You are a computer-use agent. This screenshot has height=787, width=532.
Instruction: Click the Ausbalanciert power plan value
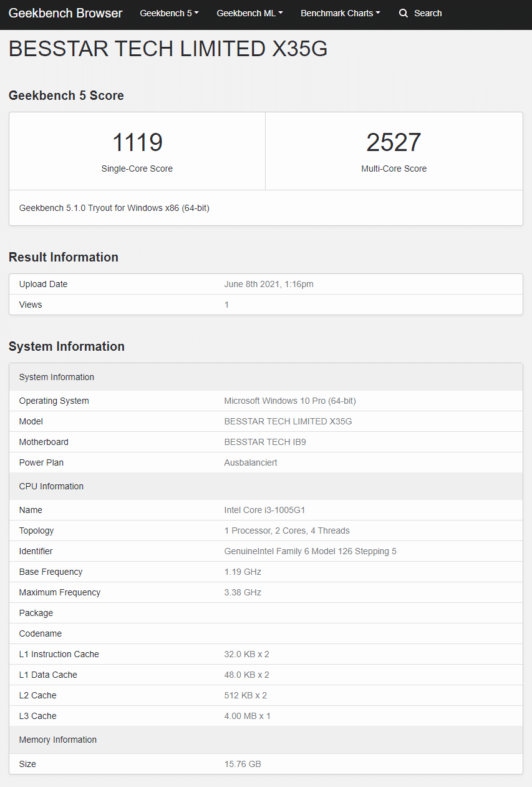point(251,462)
